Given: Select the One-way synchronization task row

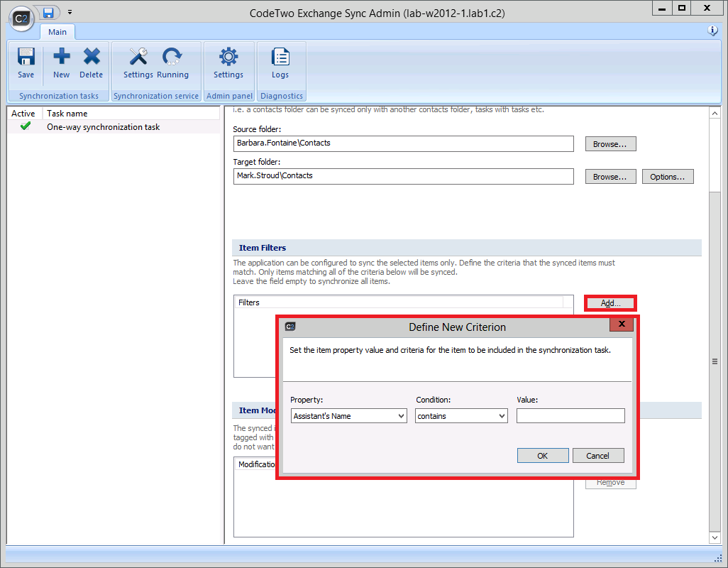Looking at the screenshot, I should click(114, 127).
